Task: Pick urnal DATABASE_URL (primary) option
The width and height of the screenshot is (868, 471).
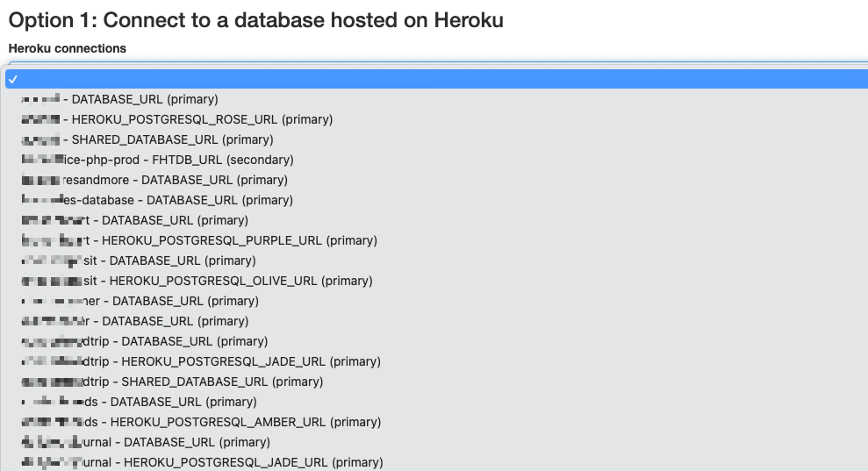Action: (436, 442)
